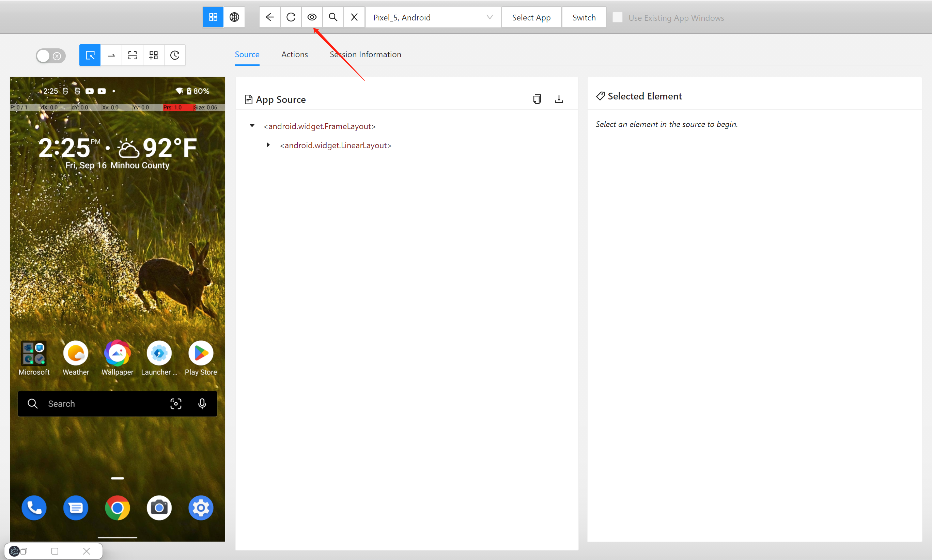Switch to web/hybrid app mode globe icon
This screenshot has width=932, height=560.
point(234,17)
